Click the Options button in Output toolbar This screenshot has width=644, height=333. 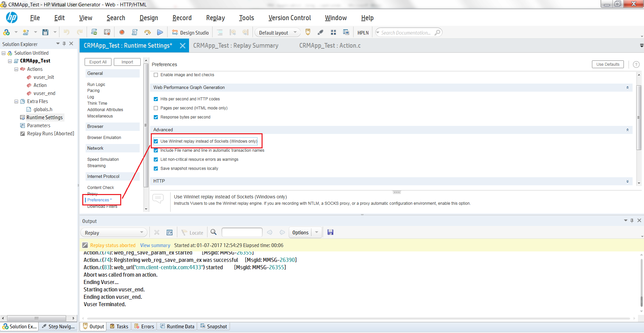[x=301, y=232]
